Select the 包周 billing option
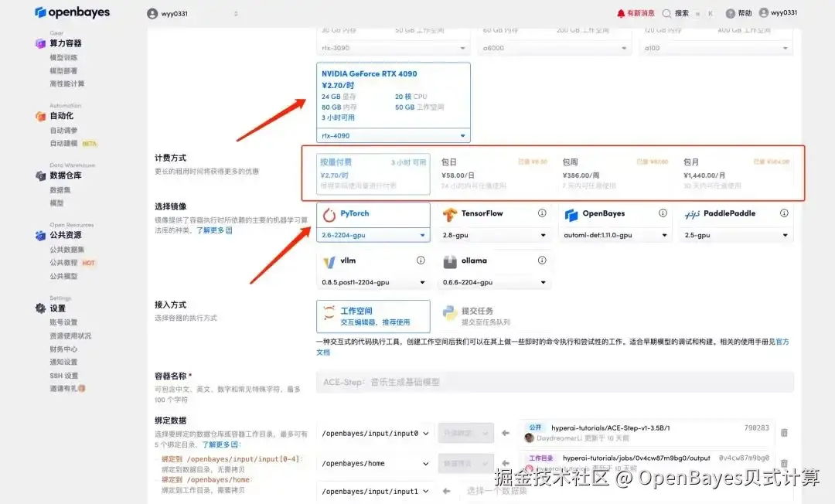 615,173
